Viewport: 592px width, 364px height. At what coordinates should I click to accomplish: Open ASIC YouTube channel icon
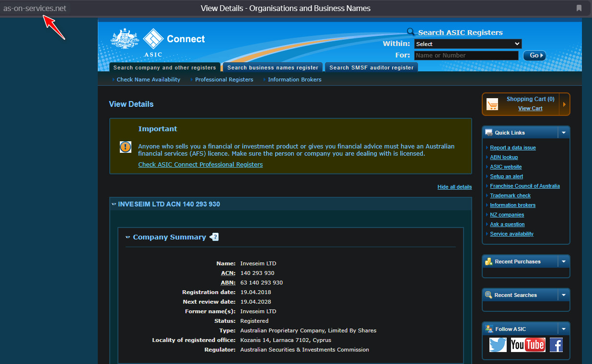click(x=528, y=345)
